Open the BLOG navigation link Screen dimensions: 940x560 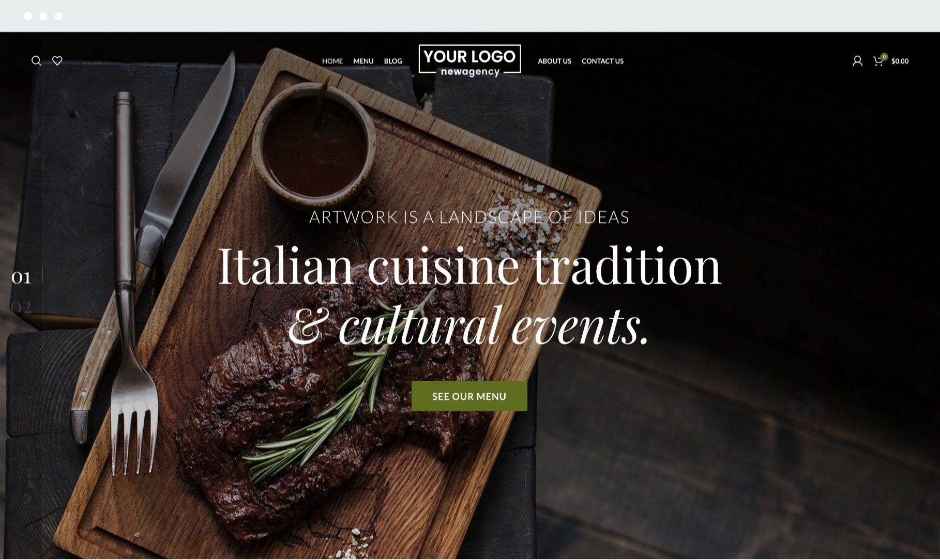tap(393, 61)
